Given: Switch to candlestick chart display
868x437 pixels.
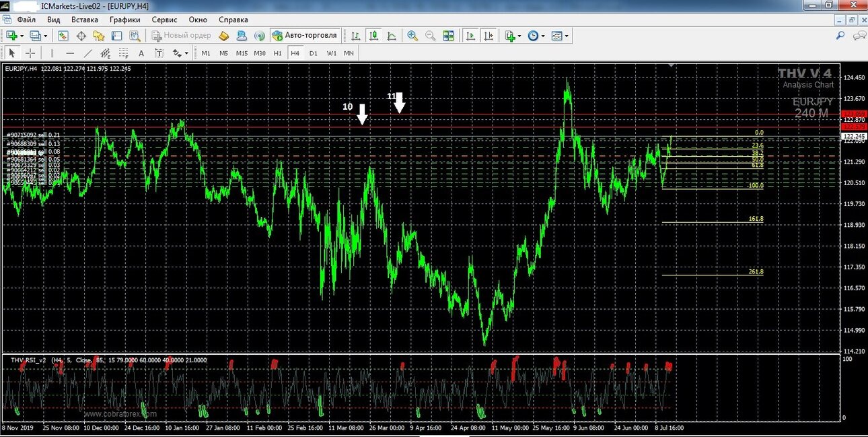Looking at the screenshot, I should [x=373, y=36].
